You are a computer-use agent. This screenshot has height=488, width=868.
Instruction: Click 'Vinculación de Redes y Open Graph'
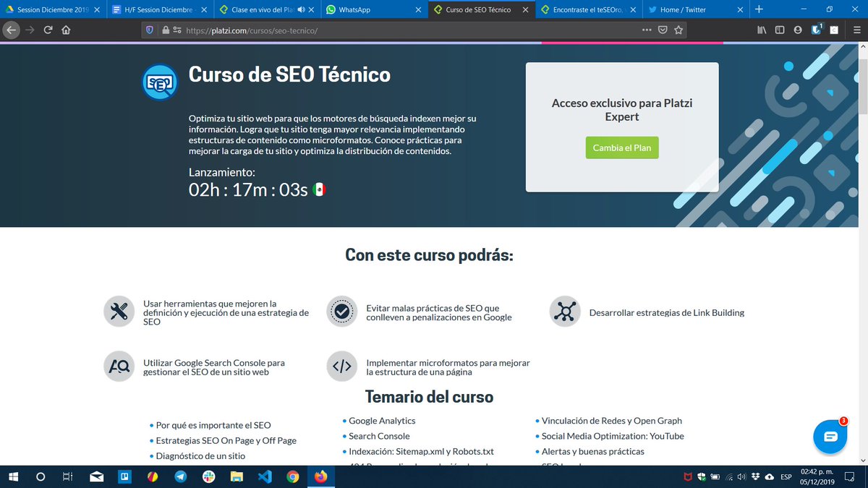612,420
